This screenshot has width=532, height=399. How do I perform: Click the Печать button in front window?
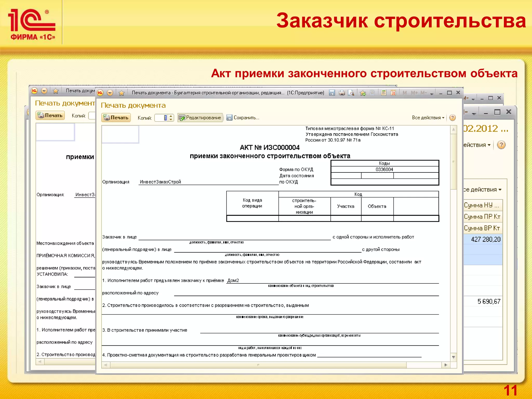click(116, 117)
